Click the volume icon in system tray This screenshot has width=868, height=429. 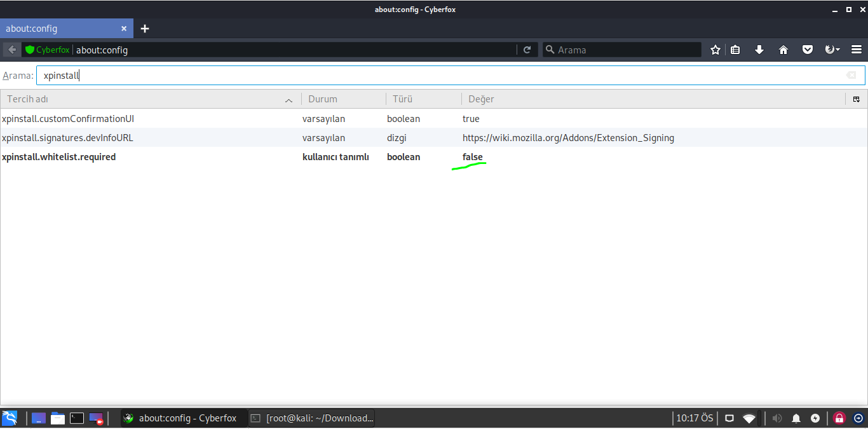coord(776,418)
